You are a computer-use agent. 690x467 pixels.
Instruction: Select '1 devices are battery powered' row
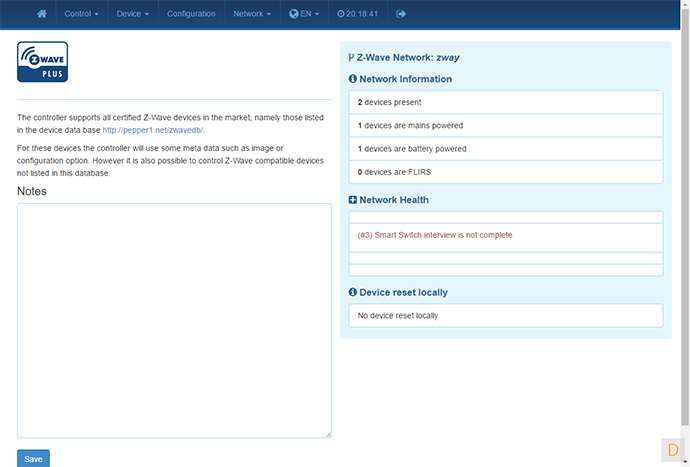[x=506, y=149]
